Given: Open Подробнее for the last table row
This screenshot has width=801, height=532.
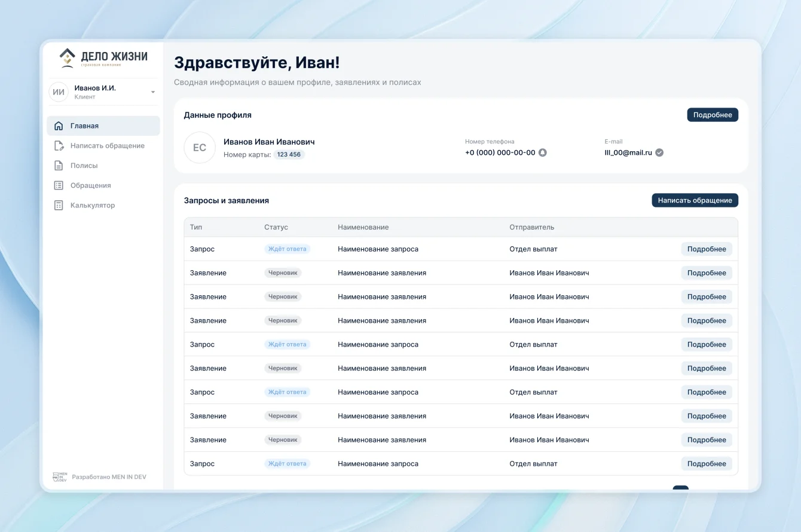Looking at the screenshot, I should 707,464.
